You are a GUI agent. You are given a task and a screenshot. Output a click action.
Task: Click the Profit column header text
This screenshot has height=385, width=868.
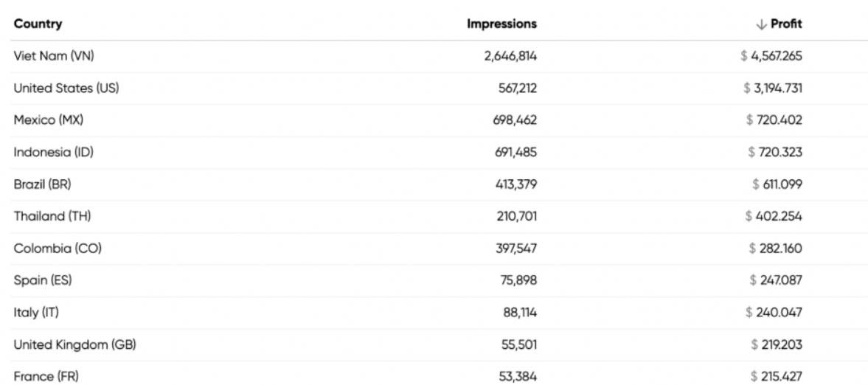coord(786,24)
